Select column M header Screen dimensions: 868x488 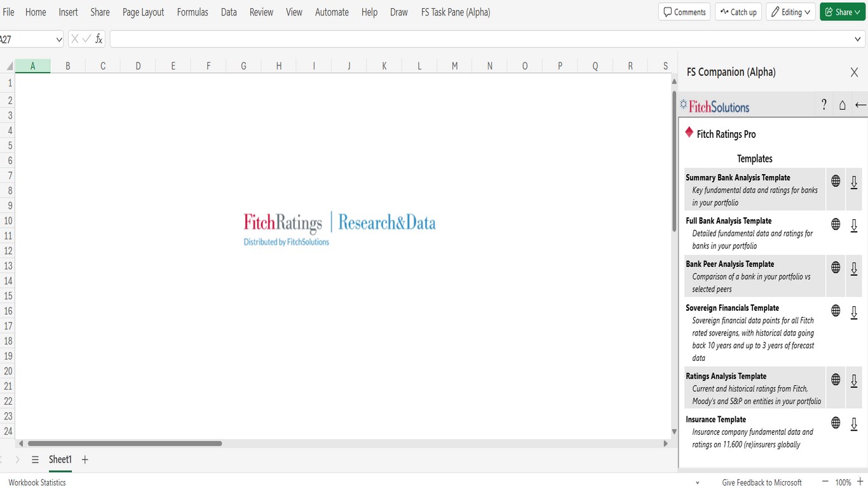pos(454,66)
